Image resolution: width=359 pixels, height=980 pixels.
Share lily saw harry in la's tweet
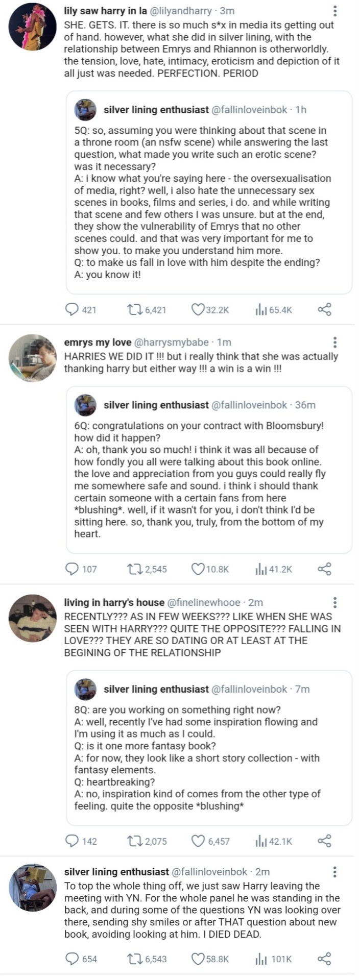tap(325, 310)
